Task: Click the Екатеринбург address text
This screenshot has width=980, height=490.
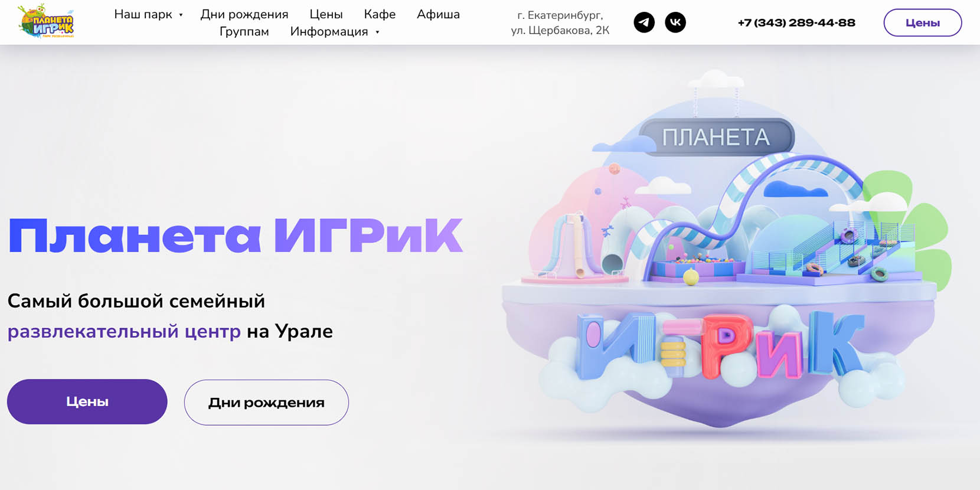Action: [x=560, y=23]
